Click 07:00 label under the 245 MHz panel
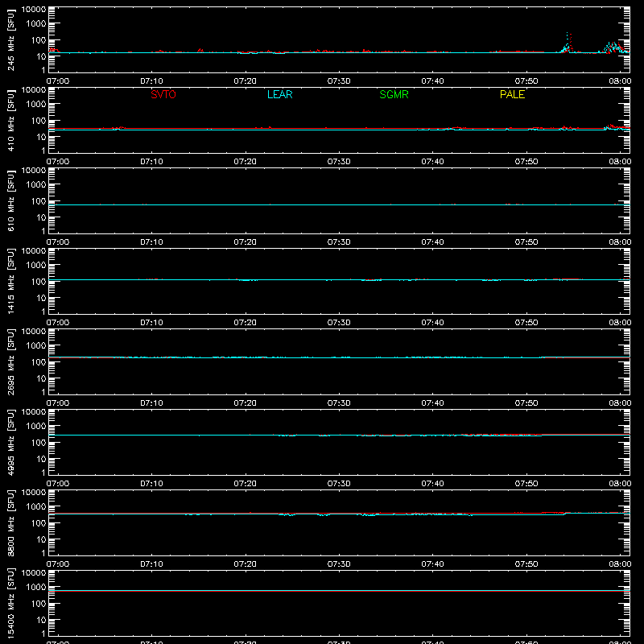Screen dimensions: 644x644 [58, 81]
